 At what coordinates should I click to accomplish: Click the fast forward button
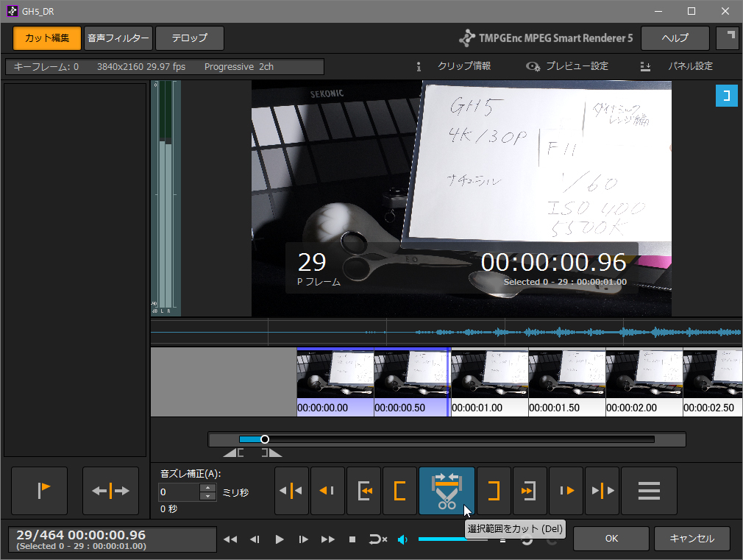point(328,539)
